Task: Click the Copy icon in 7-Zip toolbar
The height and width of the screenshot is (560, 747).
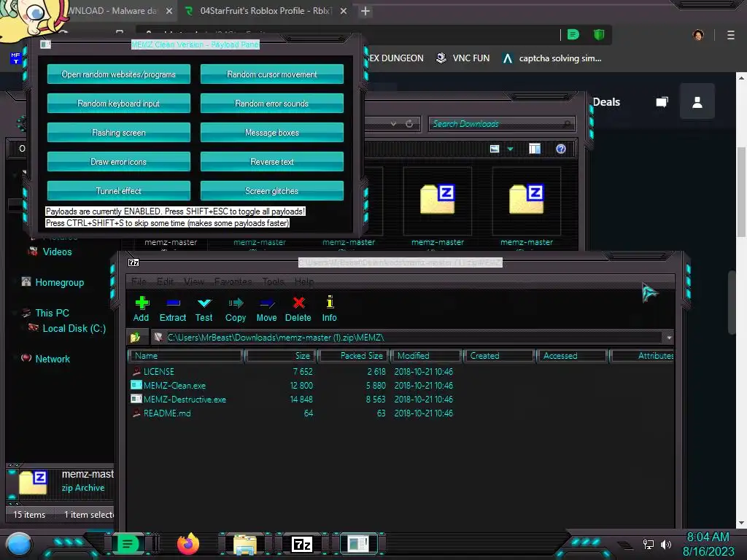Action: (x=236, y=303)
